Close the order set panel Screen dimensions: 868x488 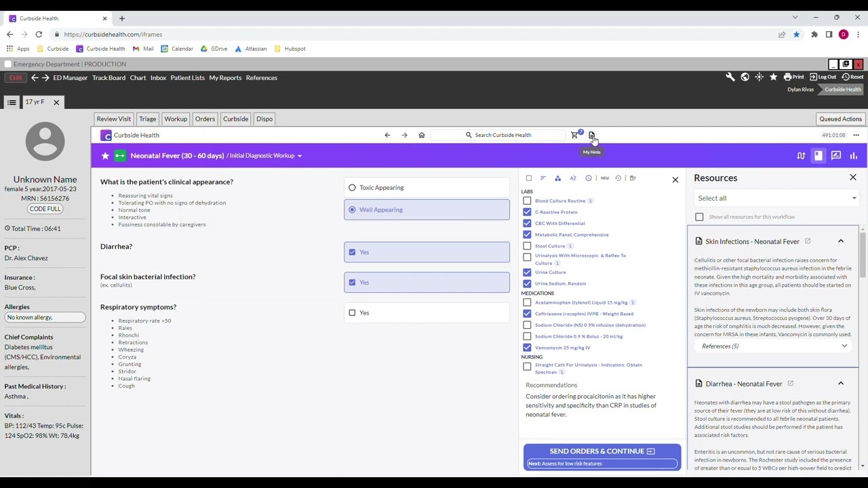click(675, 180)
